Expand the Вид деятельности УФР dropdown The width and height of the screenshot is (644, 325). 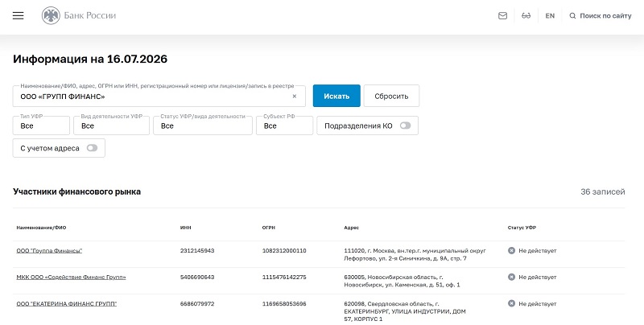111,125
